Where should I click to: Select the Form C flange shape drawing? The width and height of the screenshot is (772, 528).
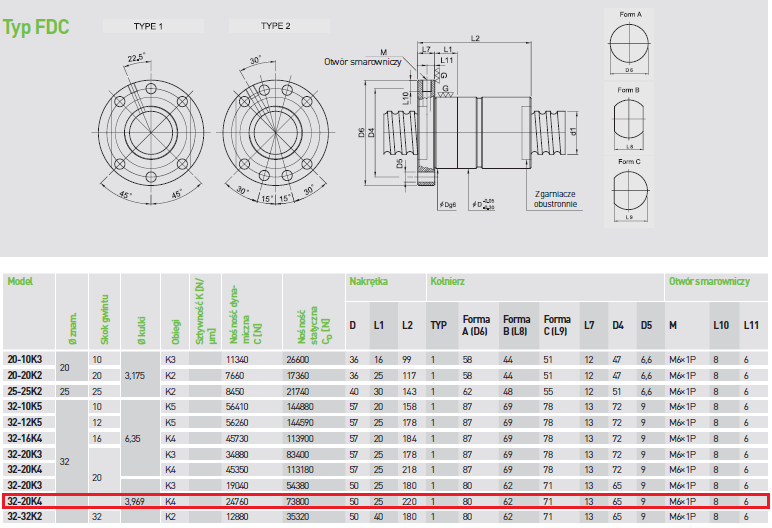[629, 188]
